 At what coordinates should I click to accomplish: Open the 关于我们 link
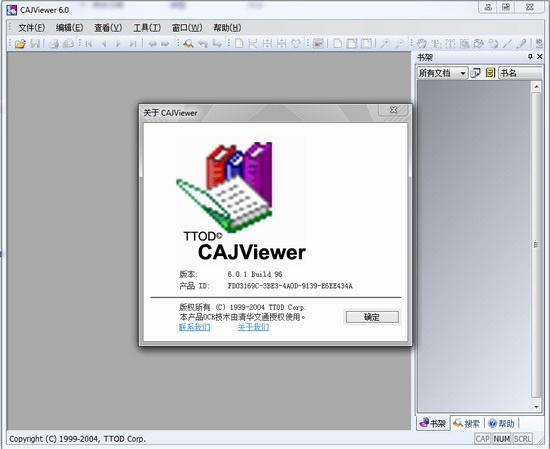pos(253,327)
